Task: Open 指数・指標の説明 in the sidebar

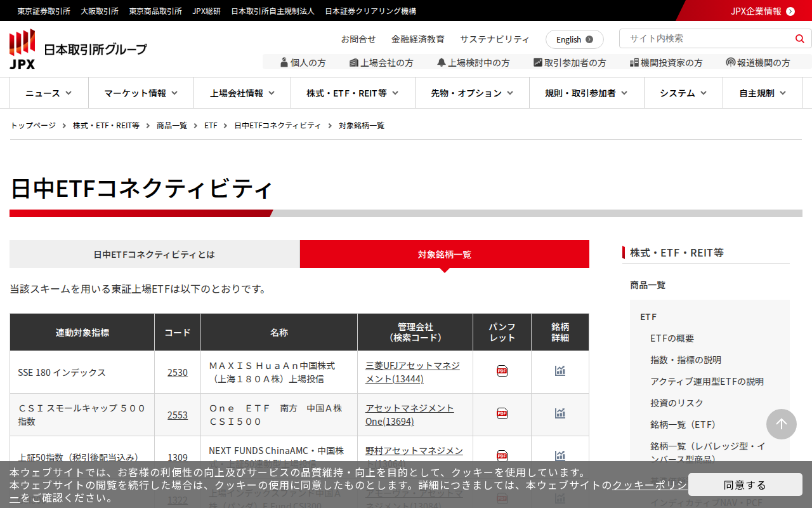Action: [686, 359]
